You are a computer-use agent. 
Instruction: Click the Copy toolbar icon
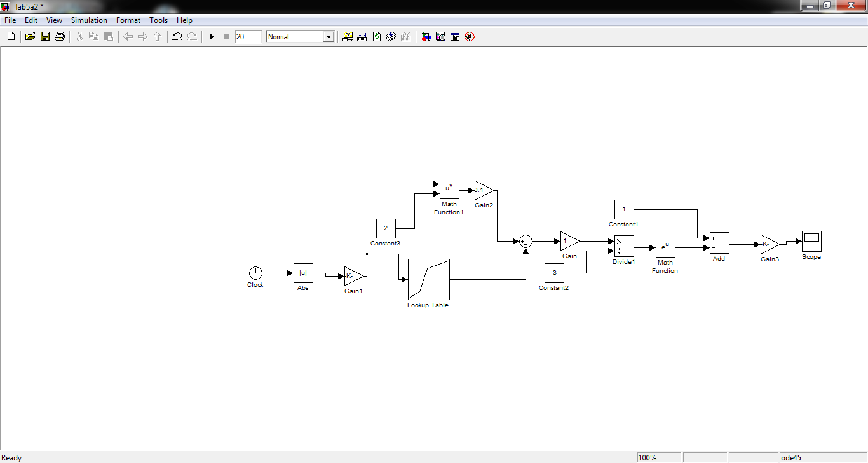(93, 37)
